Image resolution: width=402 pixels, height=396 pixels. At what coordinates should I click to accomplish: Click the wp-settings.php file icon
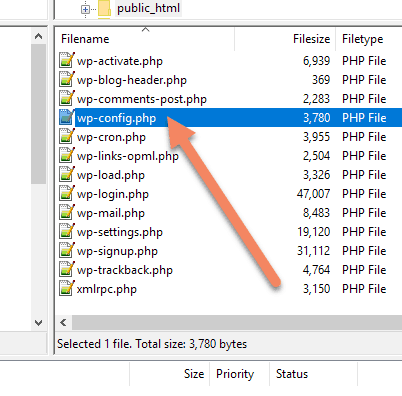click(67, 231)
